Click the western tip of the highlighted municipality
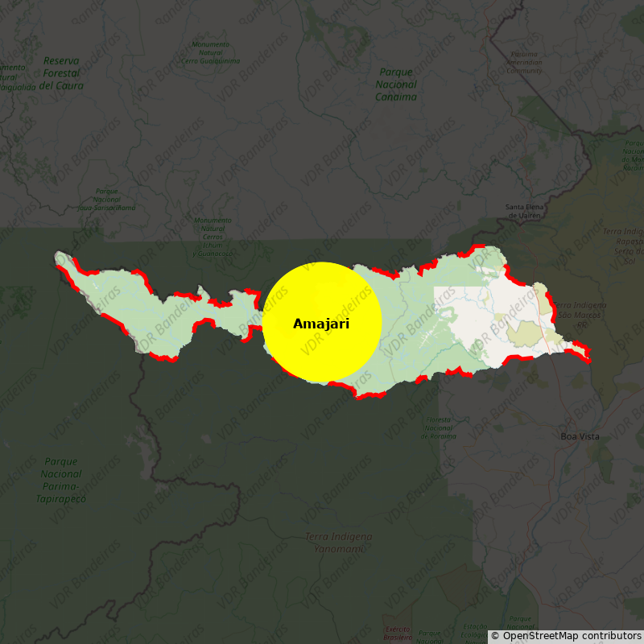Viewport: 644px width, 644px height. pyautogui.click(x=59, y=258)
